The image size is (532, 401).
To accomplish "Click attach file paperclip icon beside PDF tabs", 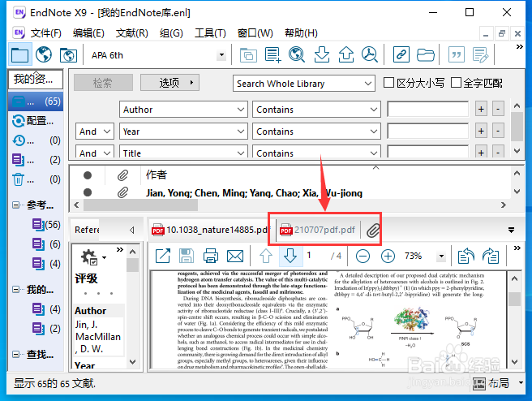I will [x=372, y=231].
